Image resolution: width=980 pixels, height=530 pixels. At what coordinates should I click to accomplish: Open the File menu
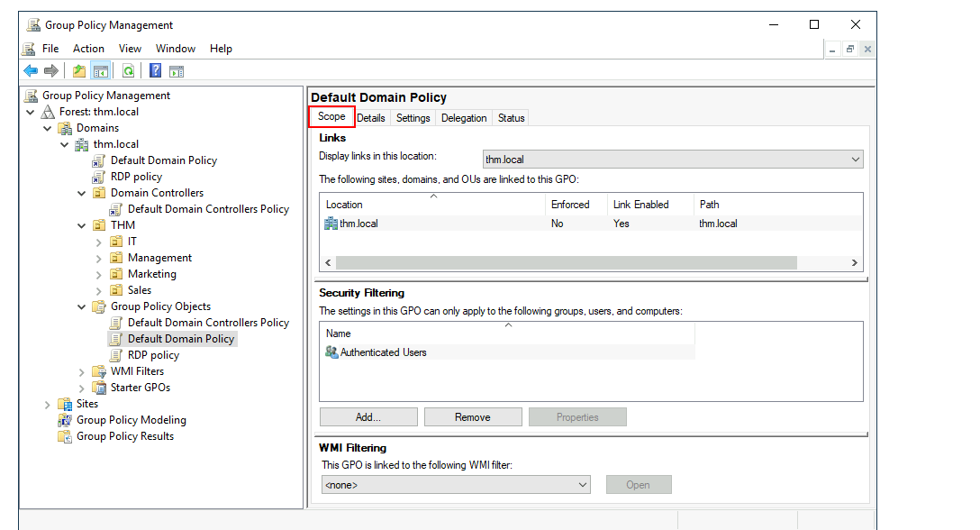(50, 49)
